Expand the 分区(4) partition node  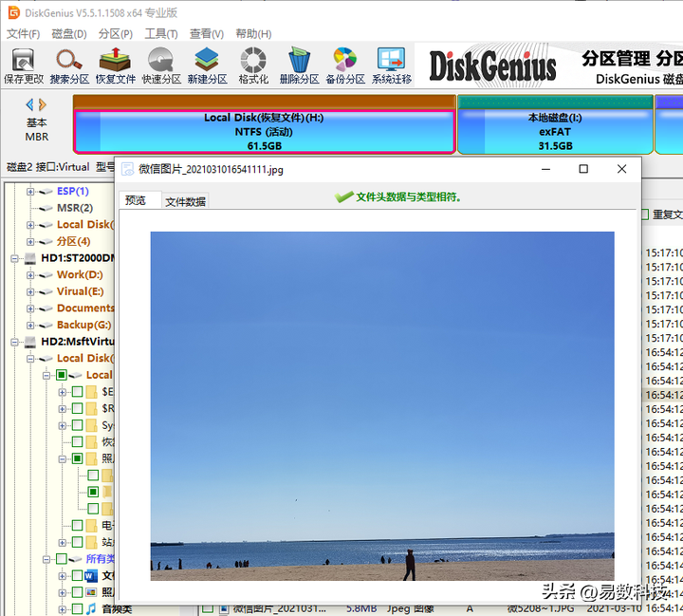coord(30,241)
